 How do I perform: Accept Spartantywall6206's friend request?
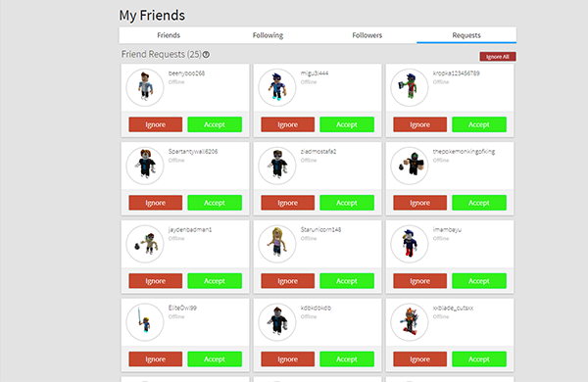[x=215, y=203]
